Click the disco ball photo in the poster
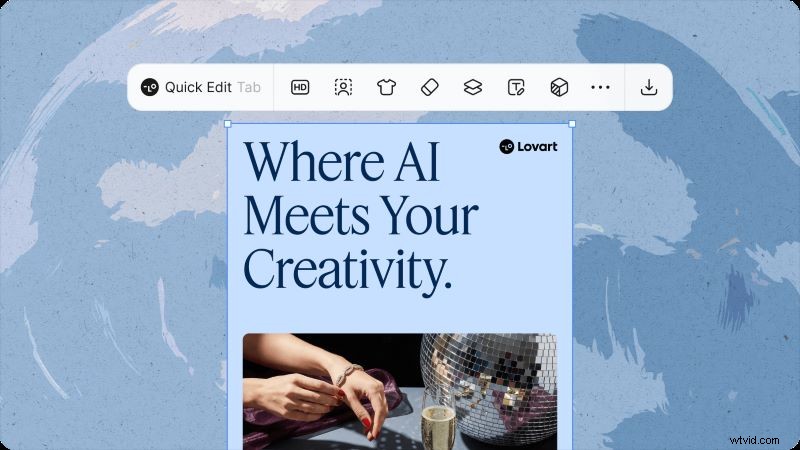The height and width of the screenshot is (450, 800). (400, 391)
